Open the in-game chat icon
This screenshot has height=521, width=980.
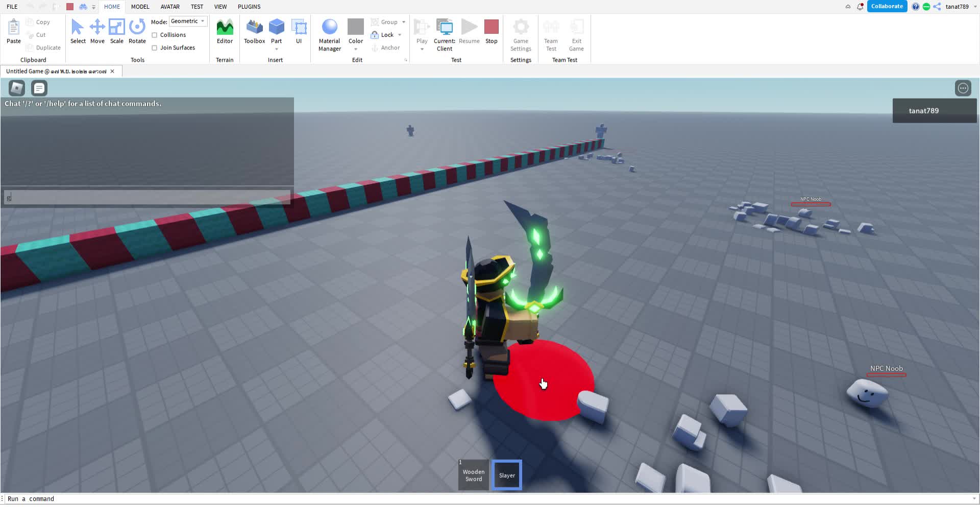pyautogui.click(x=39, y=88)
